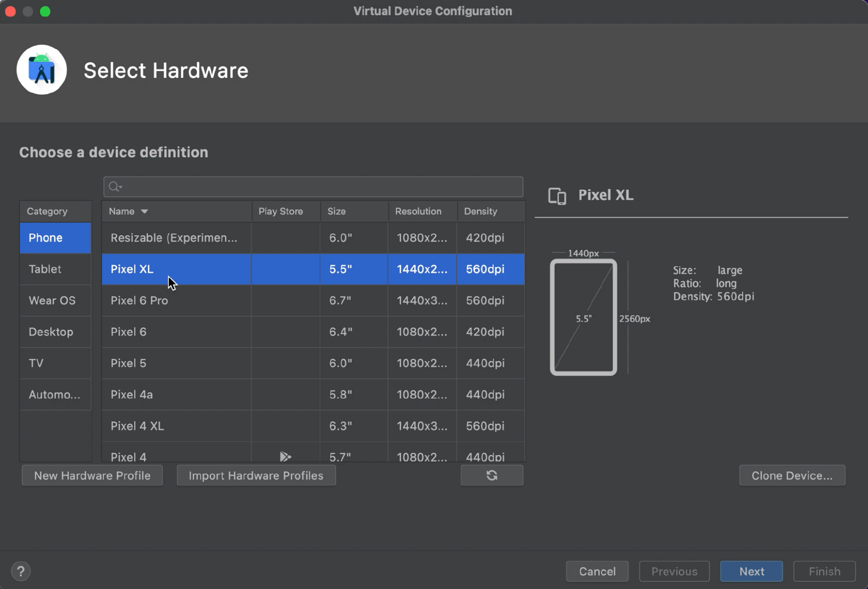Viewport: 868px width, 589px height.
Task: Click the Ratio: long detail text
Action: (704, 283)
